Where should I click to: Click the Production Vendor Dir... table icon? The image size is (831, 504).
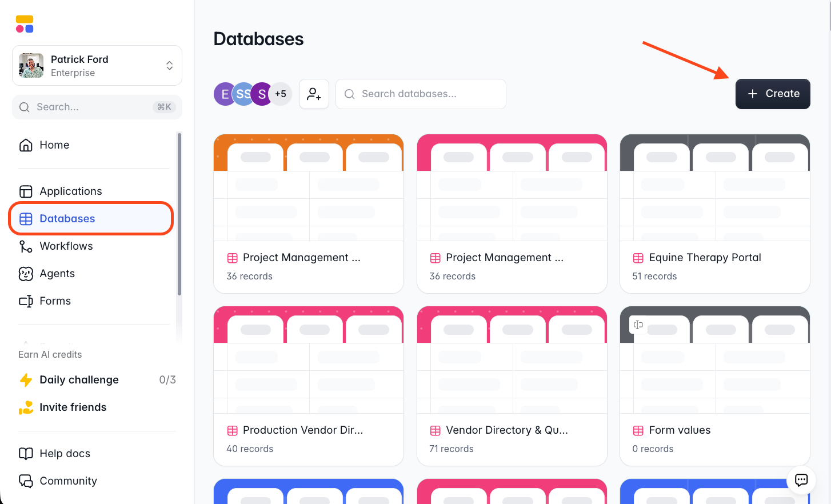pos(232,431)
